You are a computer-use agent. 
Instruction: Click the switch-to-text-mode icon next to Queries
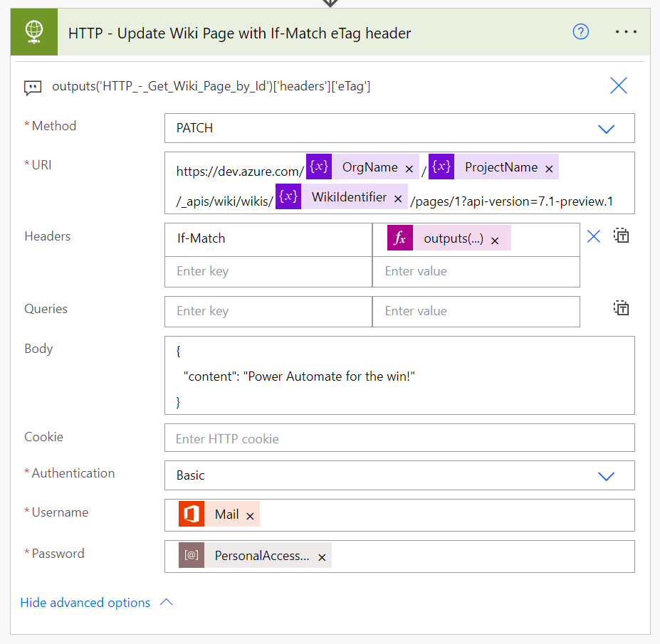tap(621, 308)
